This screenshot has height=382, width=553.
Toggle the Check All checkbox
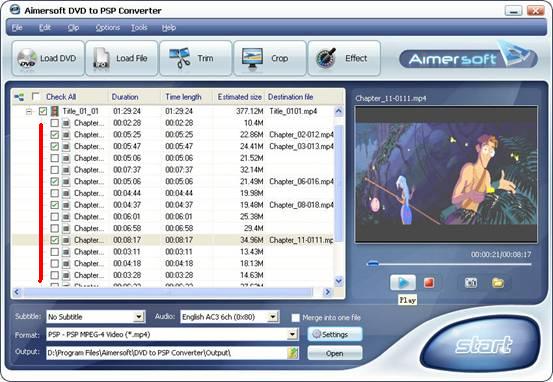36,96
